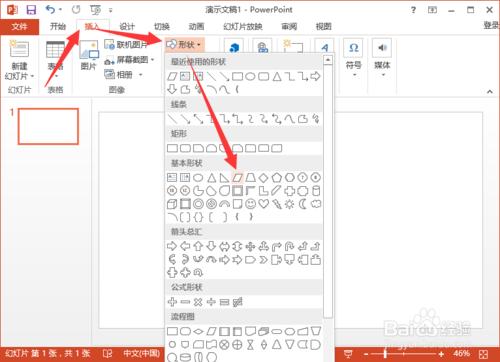Start slideshow from beginning via quick access icon
Viewport: 500px width, 362px height.
coord(95,10)
